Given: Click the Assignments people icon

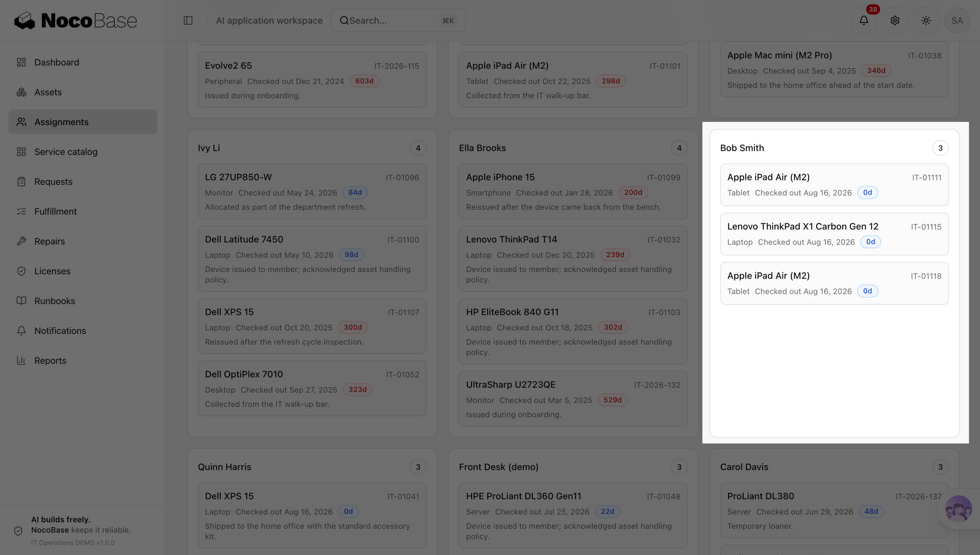Looking at the screenshot, I should [21, 122].
